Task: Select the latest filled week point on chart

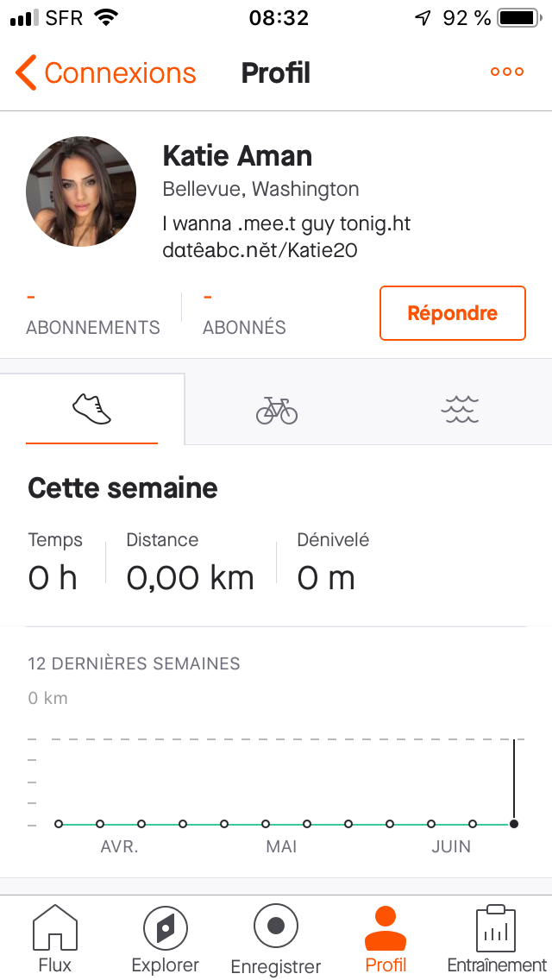Action: point(514,824)
